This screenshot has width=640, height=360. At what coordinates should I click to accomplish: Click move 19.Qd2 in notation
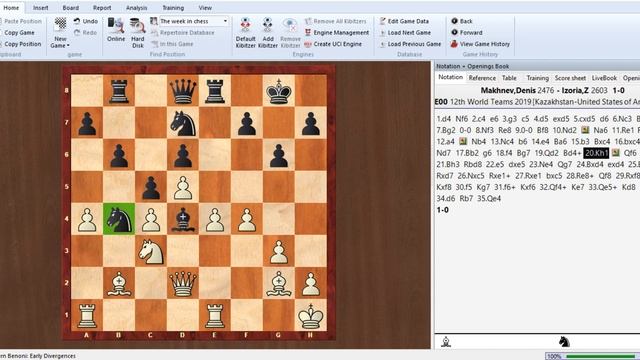pyautogui.click(x=547, y=153)
